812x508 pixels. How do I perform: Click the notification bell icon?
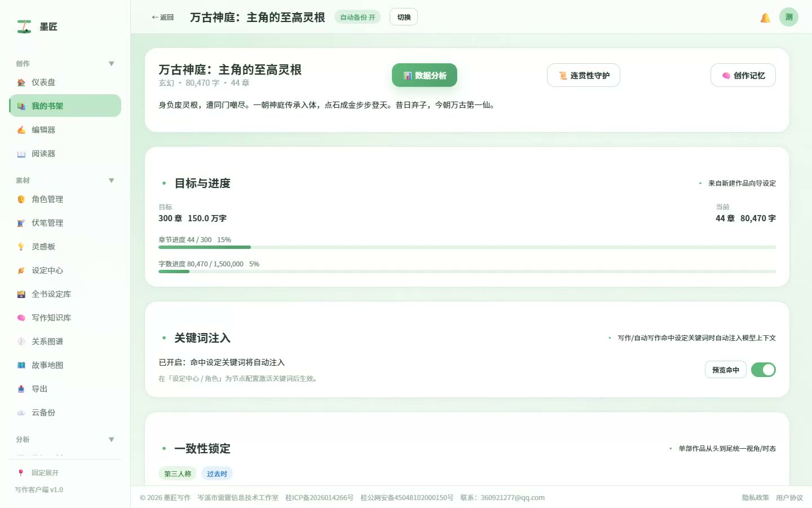click(765, 17)
